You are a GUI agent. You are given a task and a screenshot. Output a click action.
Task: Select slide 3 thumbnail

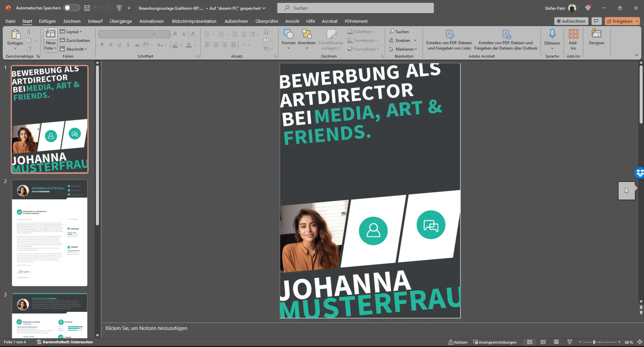click(x=50, y=316)
